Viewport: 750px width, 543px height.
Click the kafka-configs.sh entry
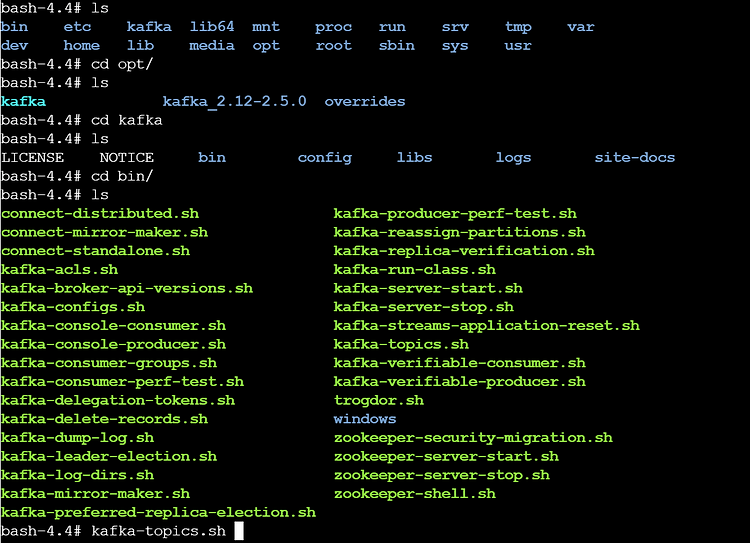pos(73,307)
